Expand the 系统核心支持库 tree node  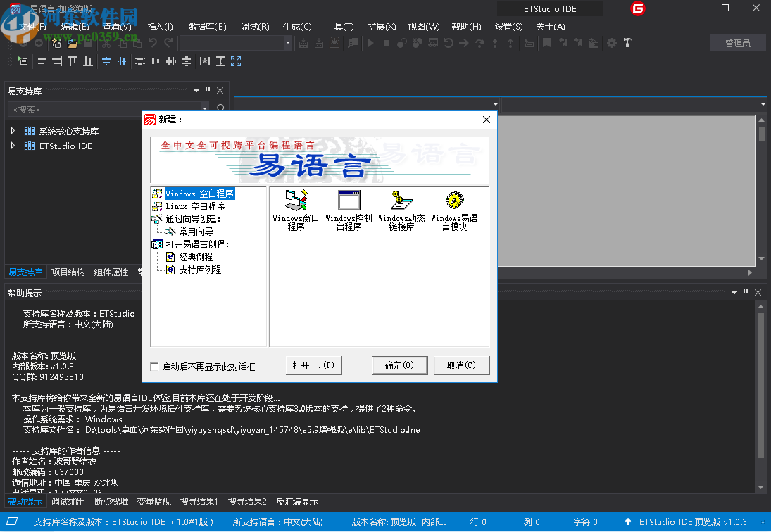point(13,130)
